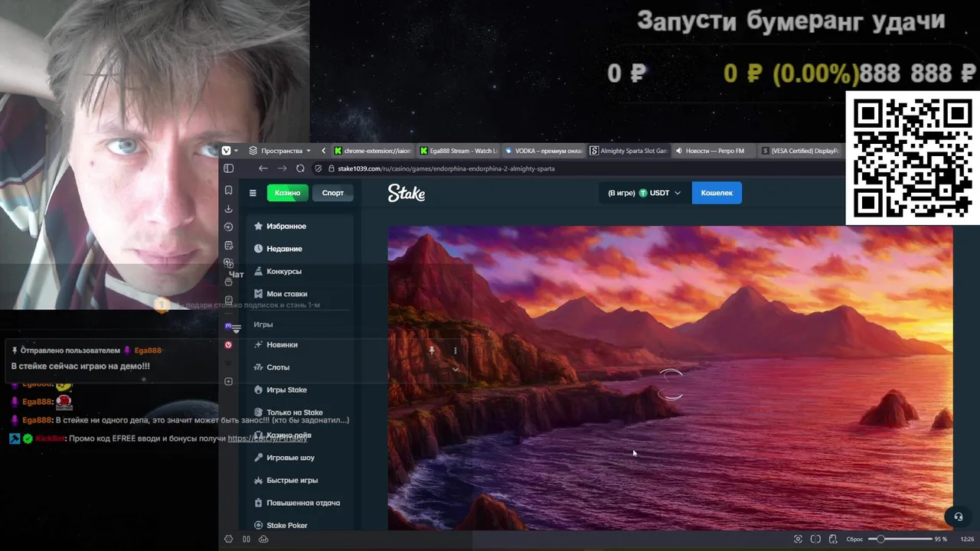Screen dimensions: 980x551
Task: Collapse the pinned chat message chevron
Action: pos(456,369)
